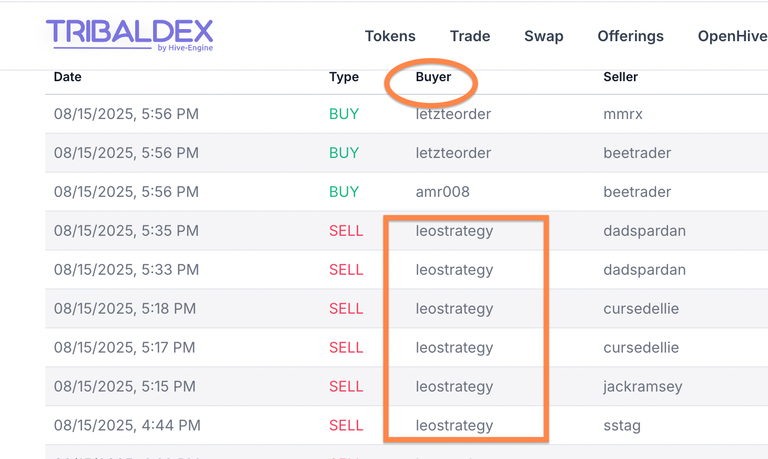Open seller cursedellie in 5:18 PM row
The image size is (768, 459).
coord(641,309)
